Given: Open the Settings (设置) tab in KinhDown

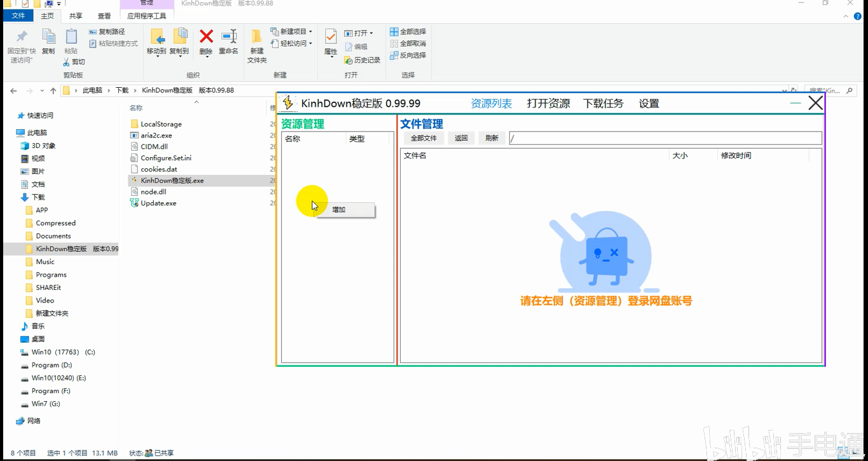Looking at the screenshot, I should click(649, 104).
